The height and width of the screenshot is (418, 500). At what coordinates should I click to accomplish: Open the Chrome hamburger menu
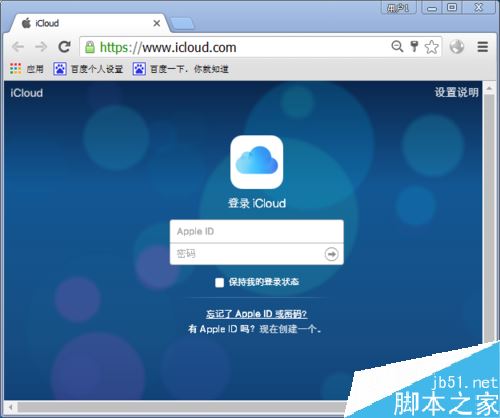pos(483,47)
